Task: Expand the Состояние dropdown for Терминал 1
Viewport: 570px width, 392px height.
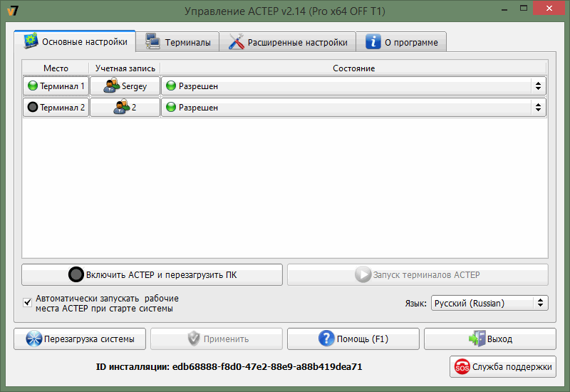Action: [537, 86]
